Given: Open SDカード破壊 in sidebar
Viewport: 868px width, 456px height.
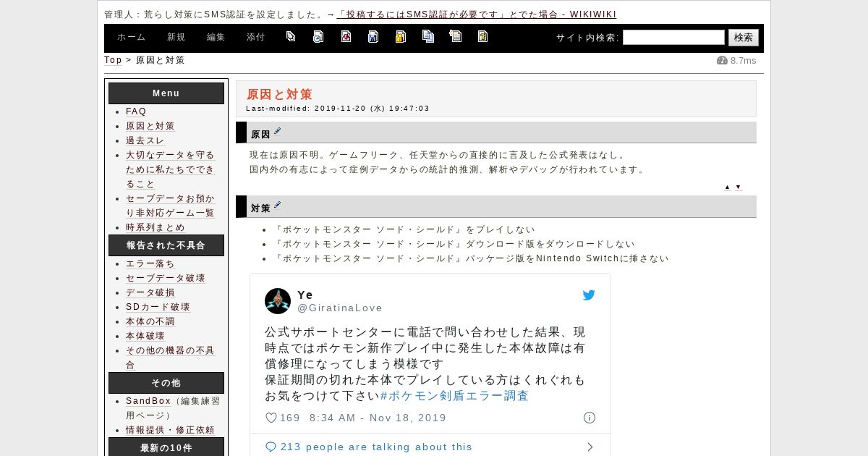Looking at the screenshot, I should pos(158,307).
